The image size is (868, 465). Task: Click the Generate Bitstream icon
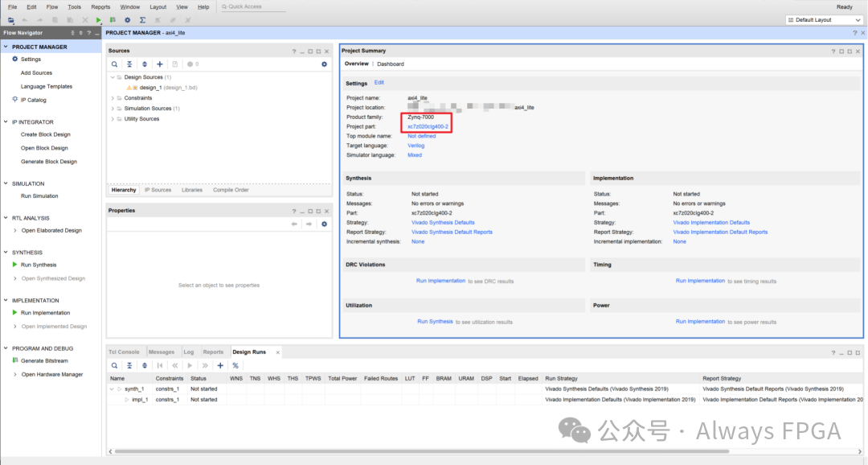(x=15, y=360)
